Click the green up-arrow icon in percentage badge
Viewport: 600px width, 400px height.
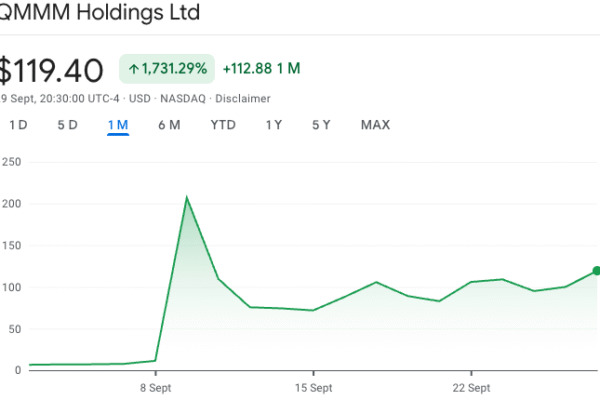133,69
